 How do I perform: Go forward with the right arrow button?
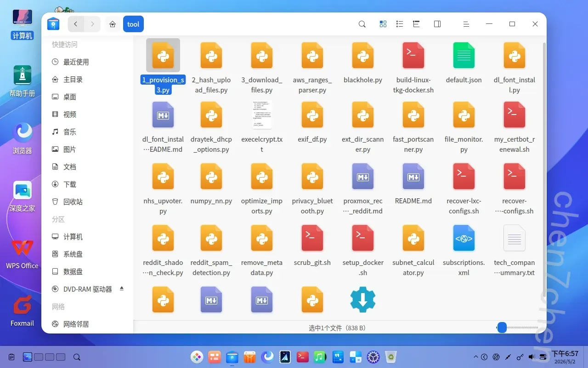click(x=92, y=24)
